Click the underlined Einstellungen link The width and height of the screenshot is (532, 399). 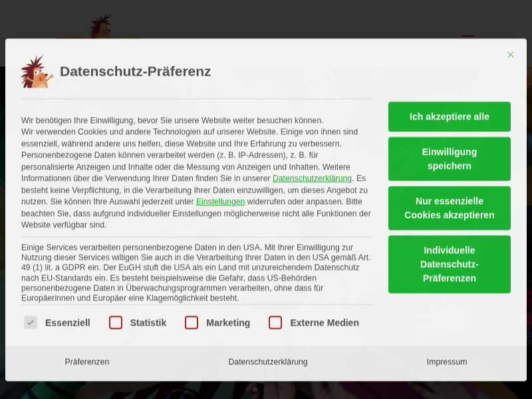[220, 201]
